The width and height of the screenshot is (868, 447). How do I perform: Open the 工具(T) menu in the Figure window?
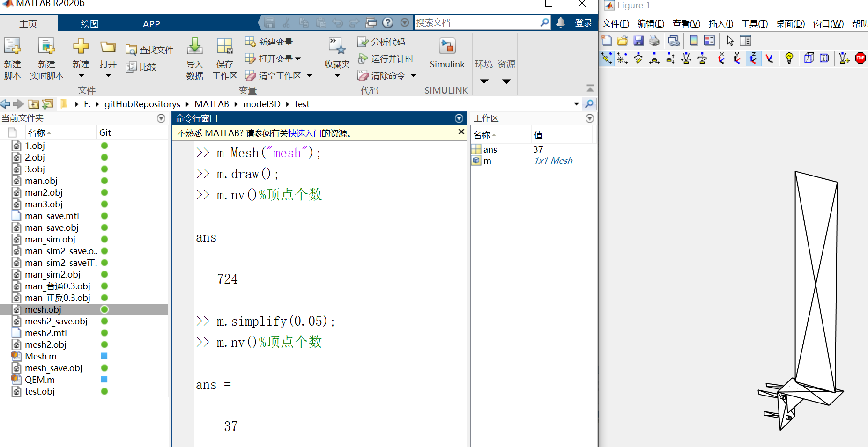754,23
